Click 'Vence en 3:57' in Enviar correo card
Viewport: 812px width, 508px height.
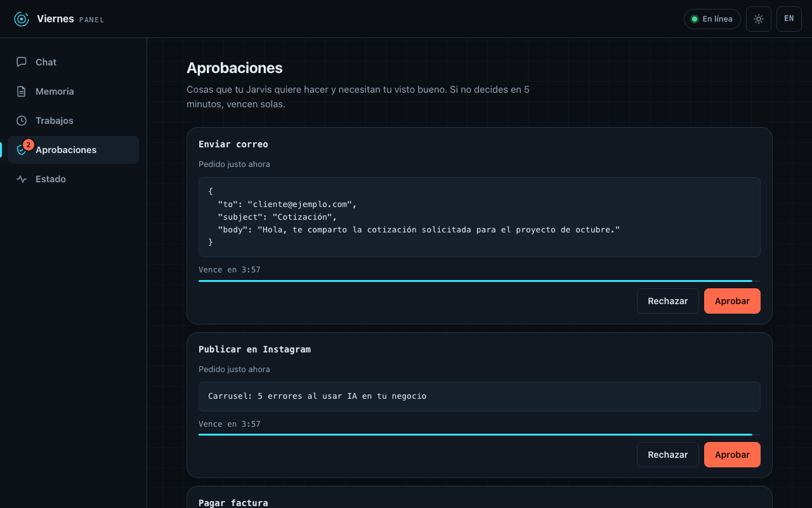[230, 270]
